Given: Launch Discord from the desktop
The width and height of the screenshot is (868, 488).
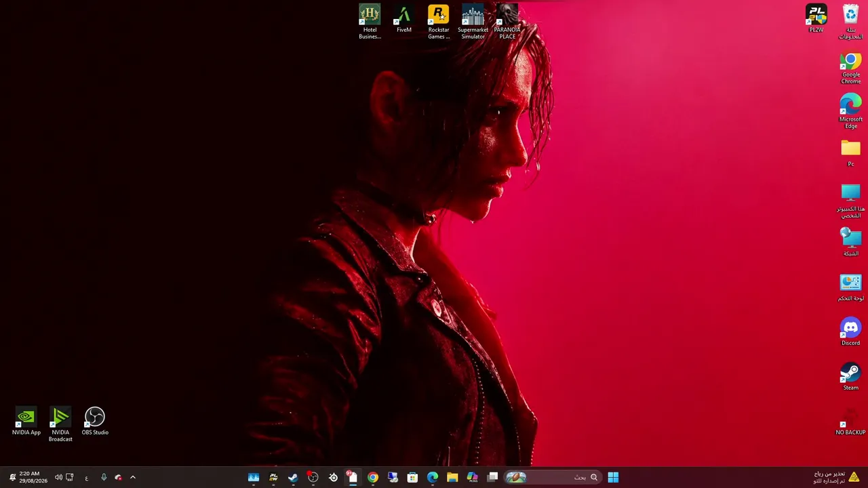Looking at the screenshot, I should point(850,332).
